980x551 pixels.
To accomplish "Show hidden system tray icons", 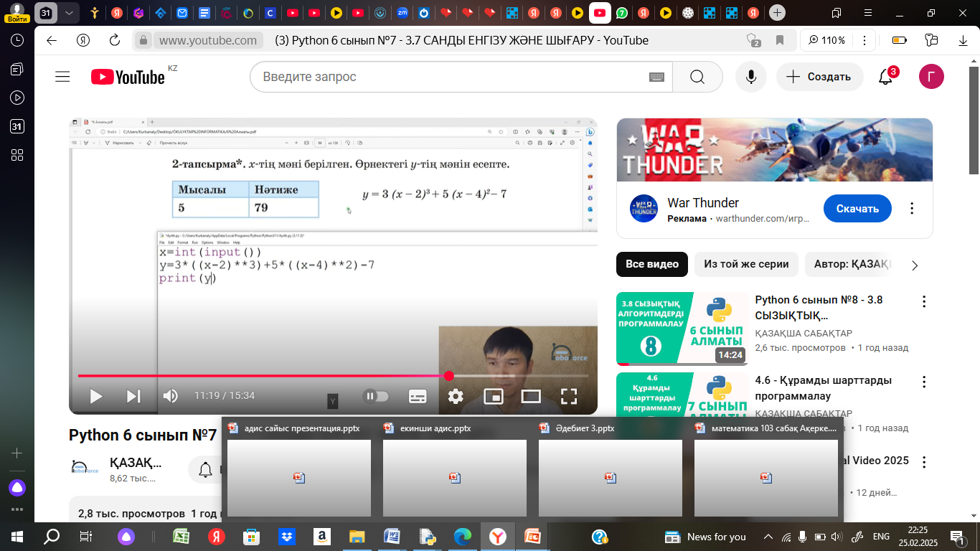I will pos(768,537).
